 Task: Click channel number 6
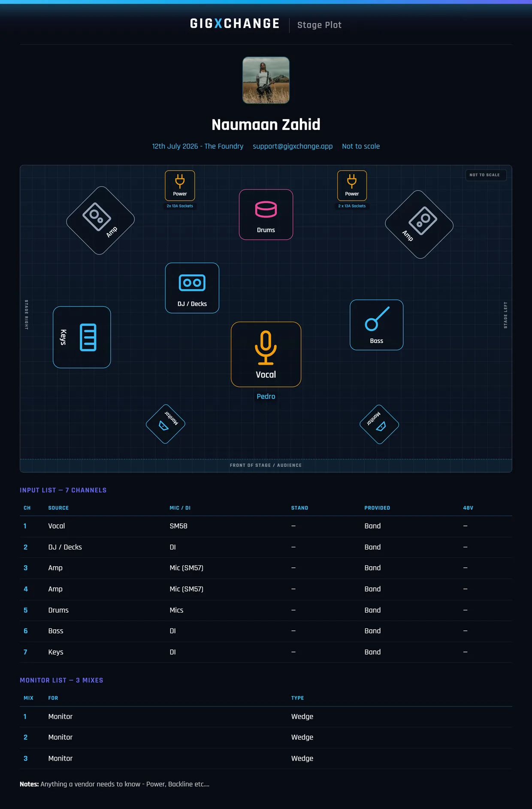(26, 631)
